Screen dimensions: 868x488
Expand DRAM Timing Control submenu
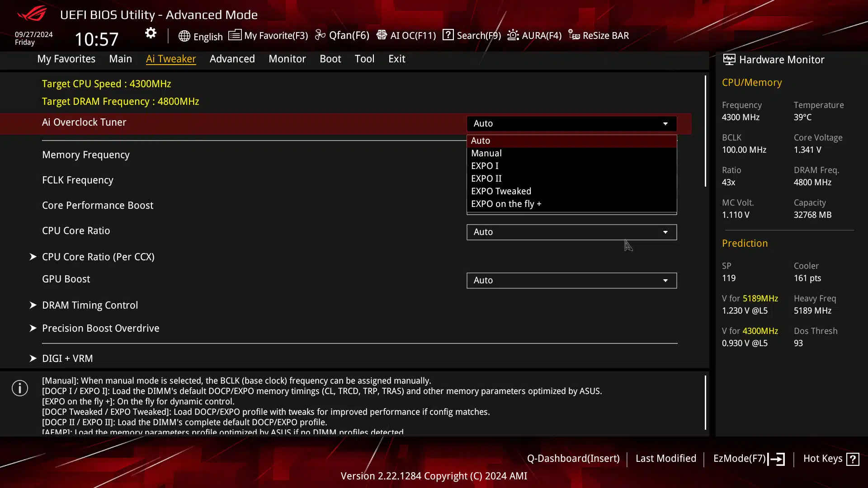coord(90,305)
